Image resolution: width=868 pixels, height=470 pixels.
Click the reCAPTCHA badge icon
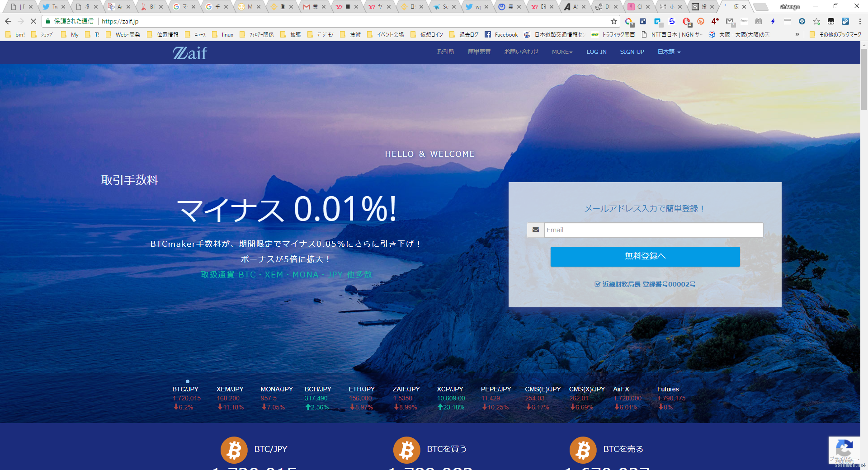844,449
